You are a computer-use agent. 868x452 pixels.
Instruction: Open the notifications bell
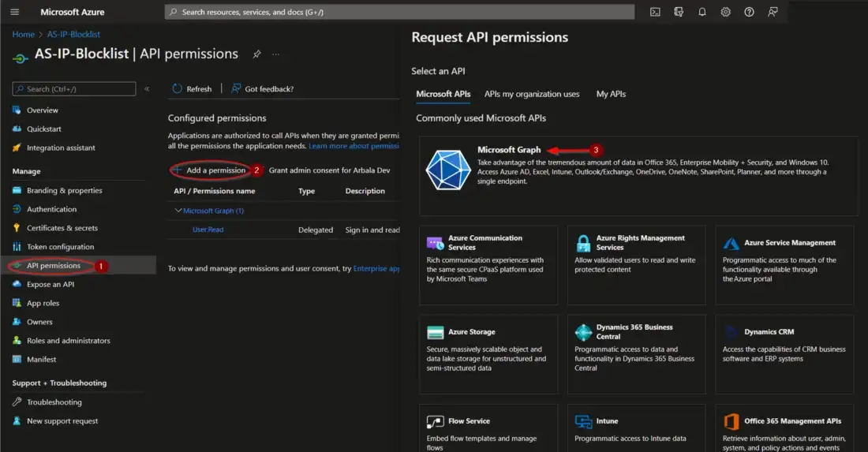click(x=702, y=12)
